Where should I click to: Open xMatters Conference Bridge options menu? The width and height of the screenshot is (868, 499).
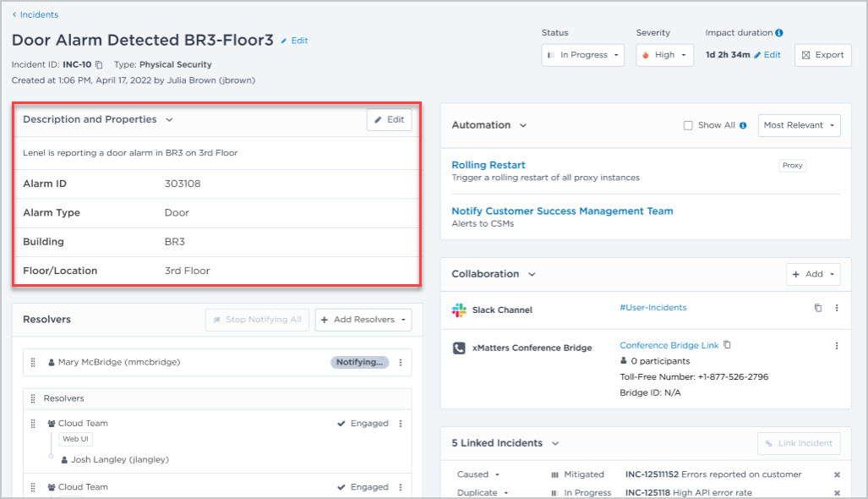tap(837, 346)
